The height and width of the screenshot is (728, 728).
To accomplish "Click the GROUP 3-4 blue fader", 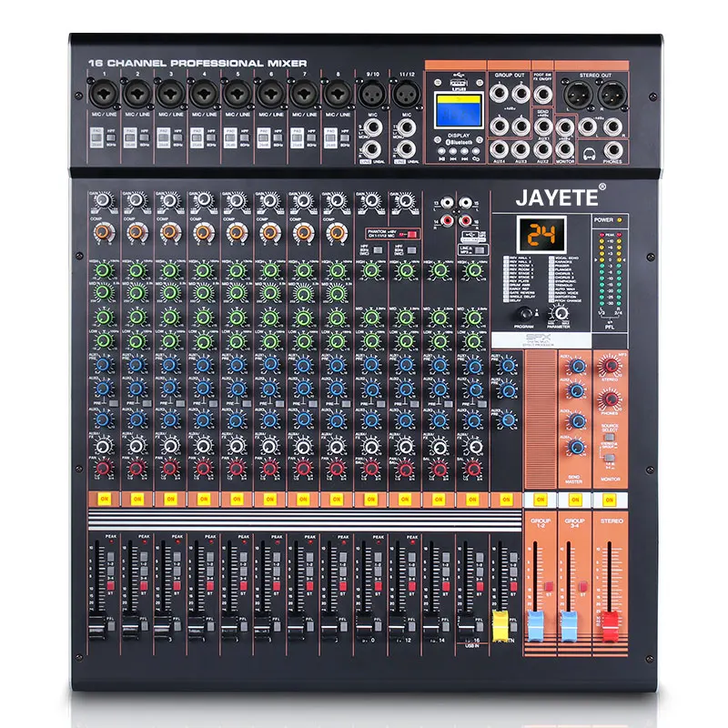I will tap(569, 626).
